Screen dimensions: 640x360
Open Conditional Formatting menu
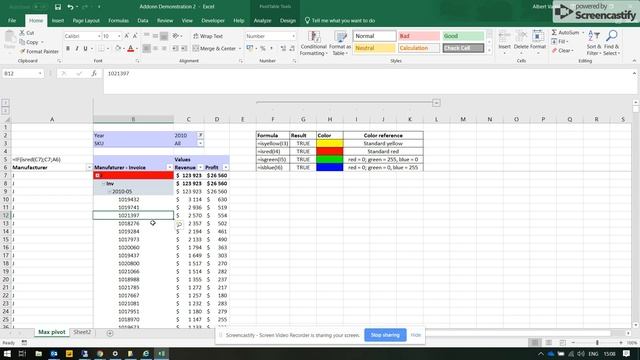(313, 43)
